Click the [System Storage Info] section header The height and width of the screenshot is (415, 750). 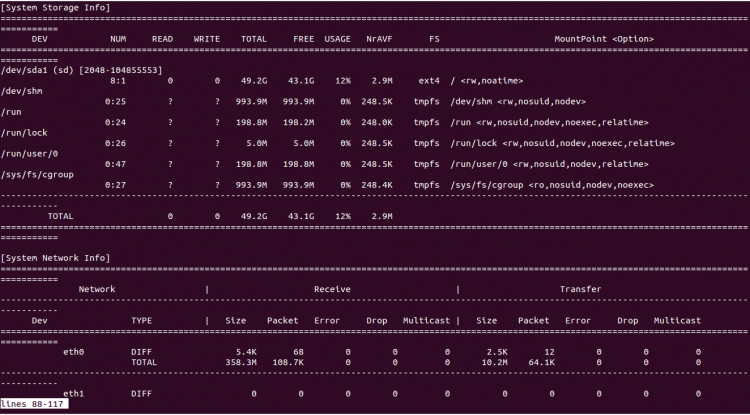tap(56, 7)
